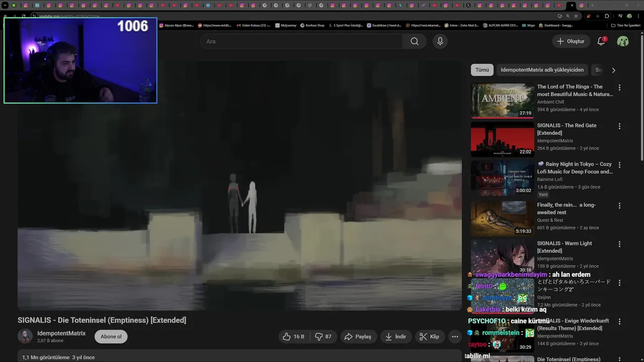644x362 pixels.
Task: Open the Ambient Chill channel name
Action: click(x=550, y=102)
